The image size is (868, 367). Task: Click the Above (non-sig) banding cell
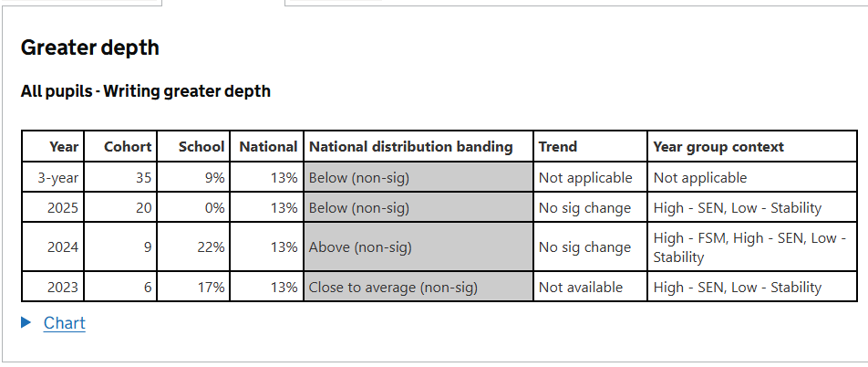point(360,247)
